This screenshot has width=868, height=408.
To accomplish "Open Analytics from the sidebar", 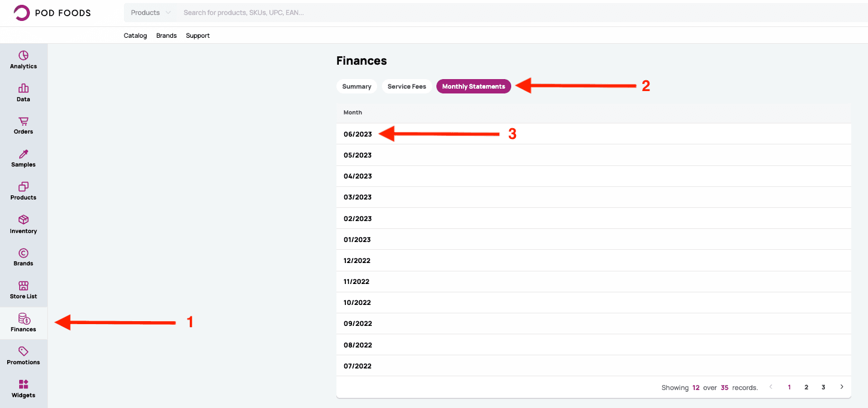I will point(23,60).
